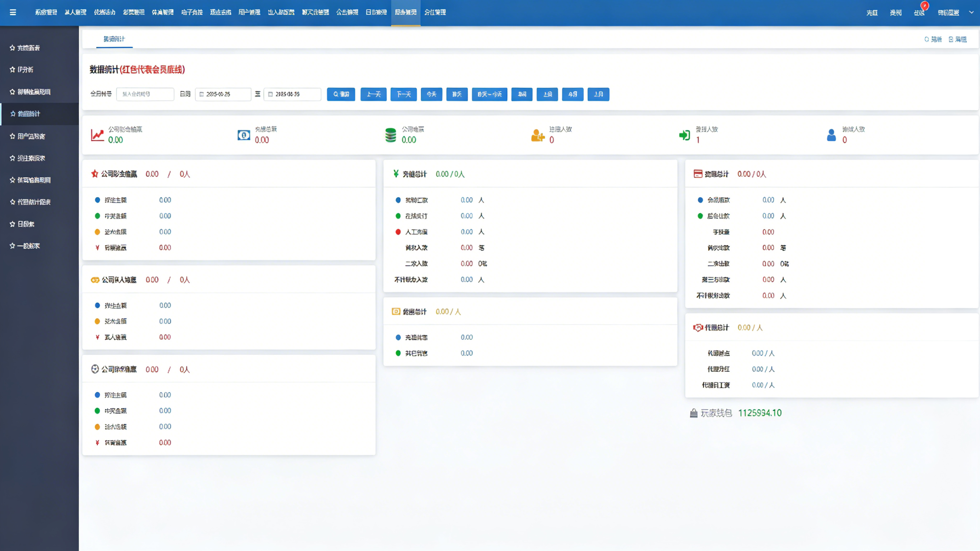The height and width of the screenshot is (551, 980).
Task: Open IP分析 in the left sidebar
Action: coord(25,70)
